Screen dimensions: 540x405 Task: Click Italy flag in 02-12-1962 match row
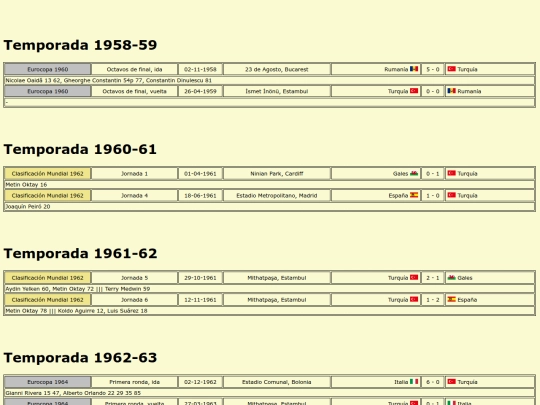point(414,382)
